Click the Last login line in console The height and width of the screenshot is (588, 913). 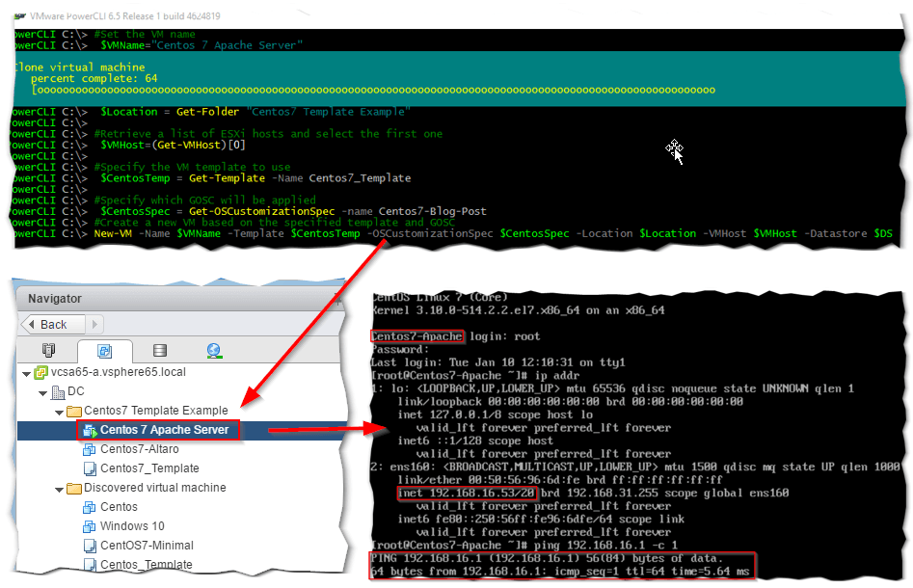click(x=498, y=362)
